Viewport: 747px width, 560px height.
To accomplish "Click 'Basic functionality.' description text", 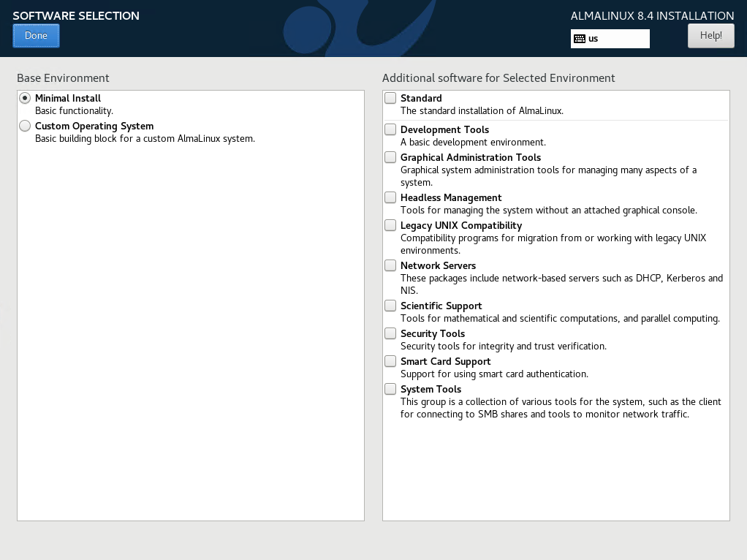I will [75, 111].
